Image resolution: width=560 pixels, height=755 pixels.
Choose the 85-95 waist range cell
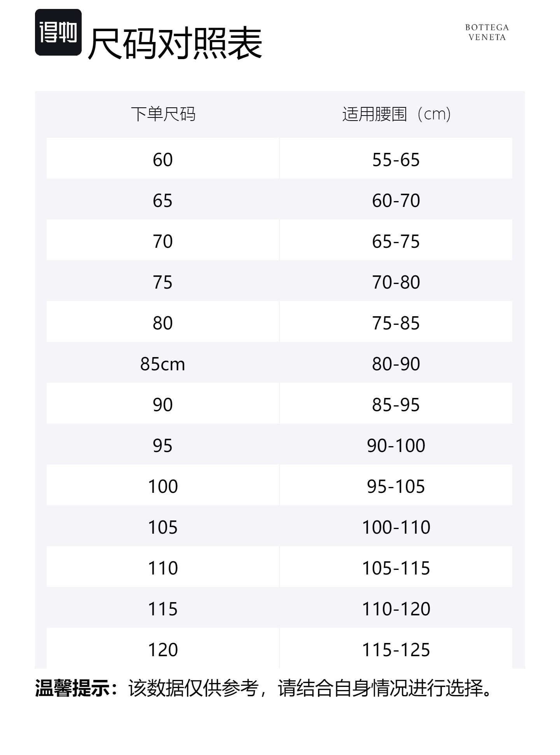click(x=396, y=405)
